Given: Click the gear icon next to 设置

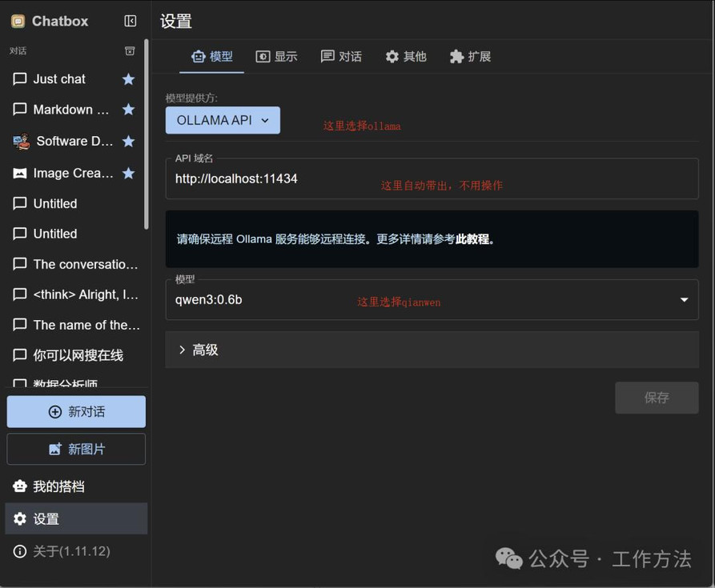Looking at the screenshot, I should [19, 518].
